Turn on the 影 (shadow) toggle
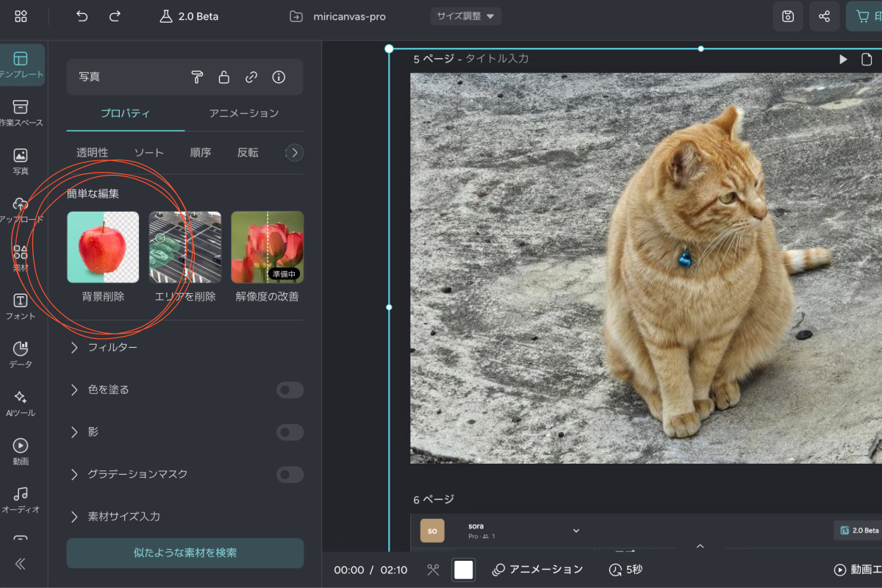The width and height of the screenshot is (882, 588). tap(290, 432)
